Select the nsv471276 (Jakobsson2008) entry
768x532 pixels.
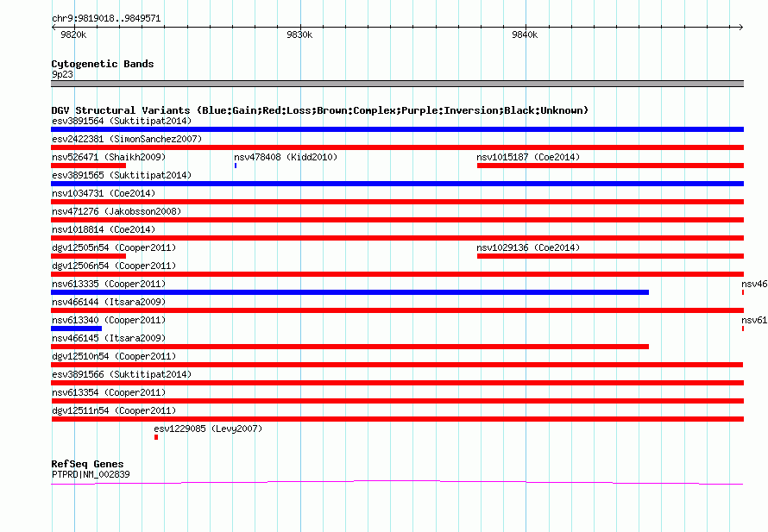[x=116, y=211]
